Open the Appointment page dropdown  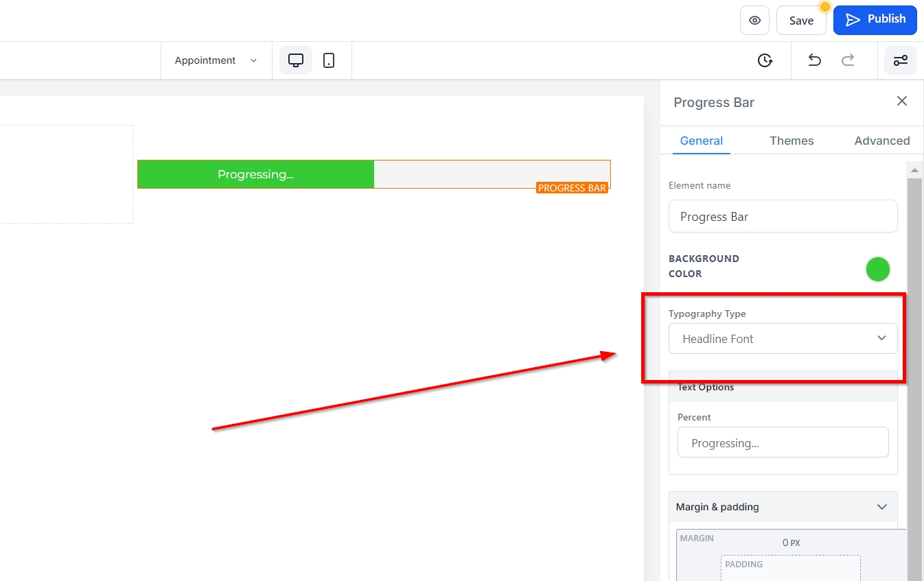coord(216,60)
